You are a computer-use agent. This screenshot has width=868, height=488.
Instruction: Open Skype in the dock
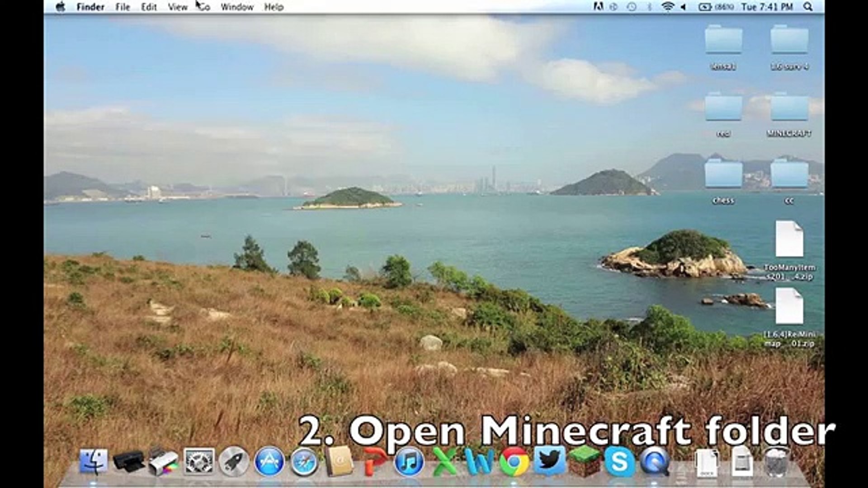[619, 462]
